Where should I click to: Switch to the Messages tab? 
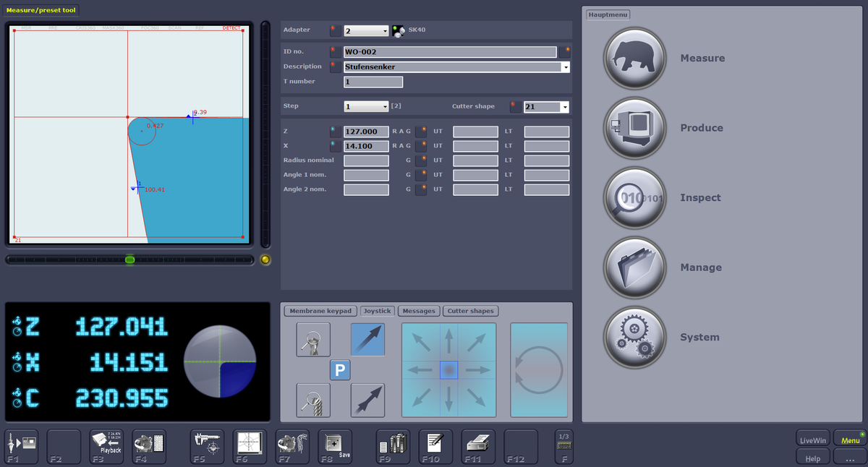tap(419, 311)
